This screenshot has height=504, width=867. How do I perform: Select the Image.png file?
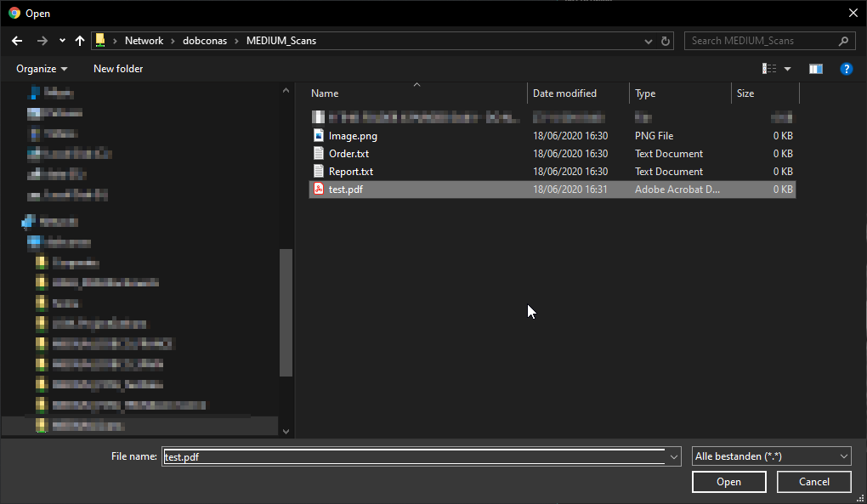353,136
